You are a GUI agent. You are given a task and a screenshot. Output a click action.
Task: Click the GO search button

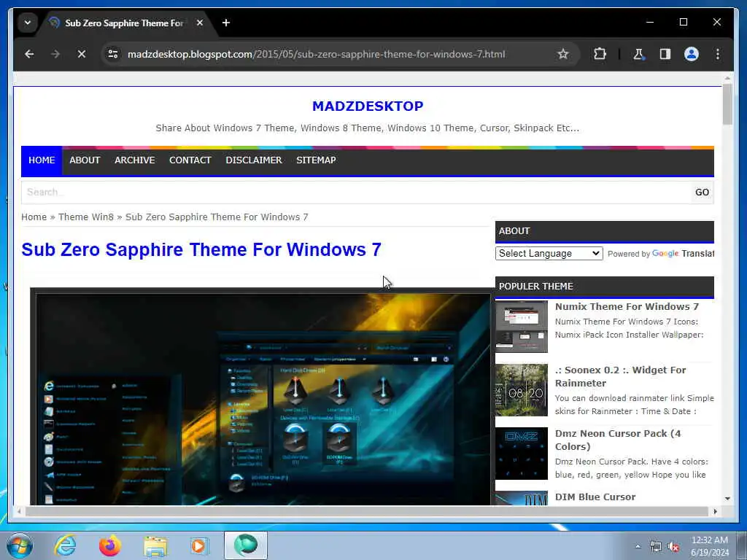703,192
